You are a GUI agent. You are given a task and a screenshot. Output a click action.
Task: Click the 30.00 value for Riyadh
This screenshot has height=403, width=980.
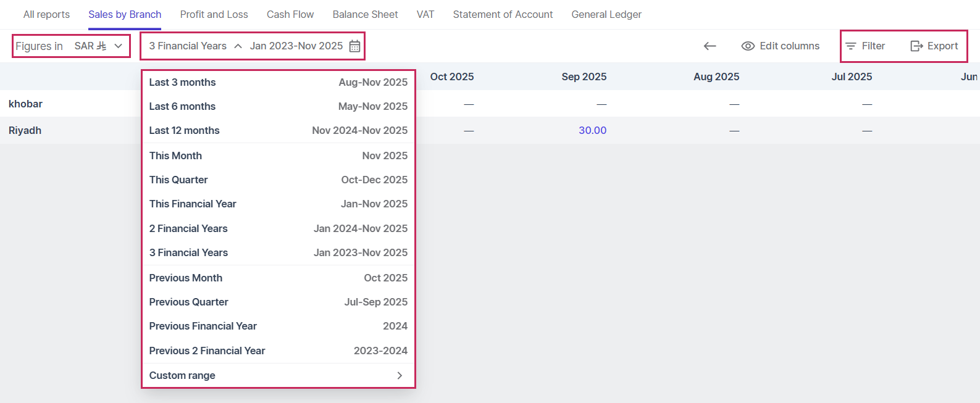point(592,130)
